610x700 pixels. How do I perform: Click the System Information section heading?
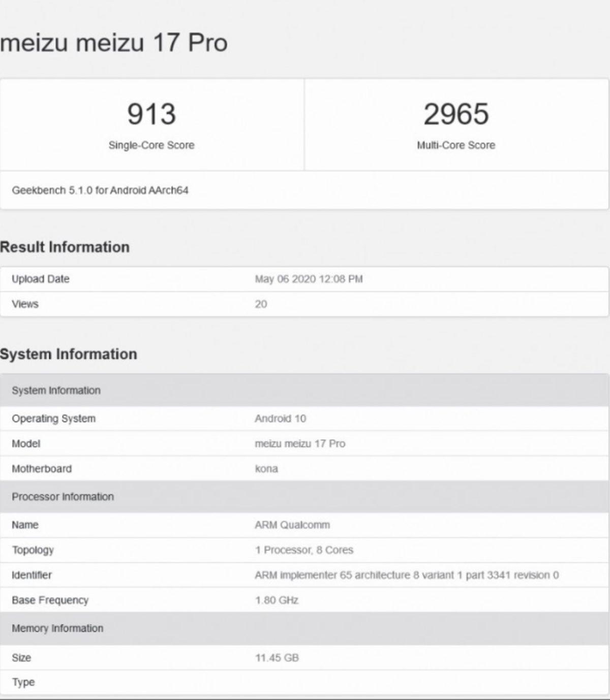68,354
